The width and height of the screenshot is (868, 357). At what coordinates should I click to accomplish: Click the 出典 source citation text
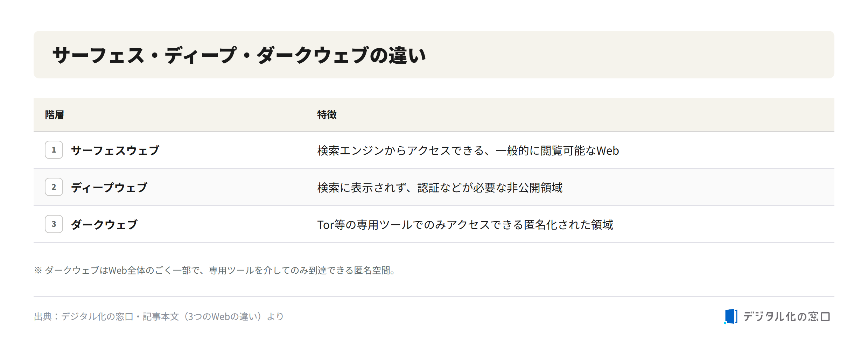159,316
